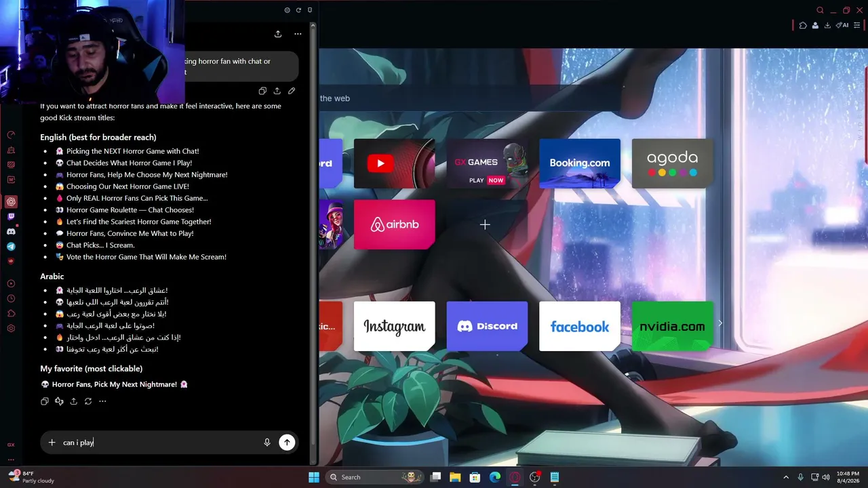The height and width of the screenshot is (488, 868).
Task: Open the YouTube speed dial tile
Action: coord(394,163)
